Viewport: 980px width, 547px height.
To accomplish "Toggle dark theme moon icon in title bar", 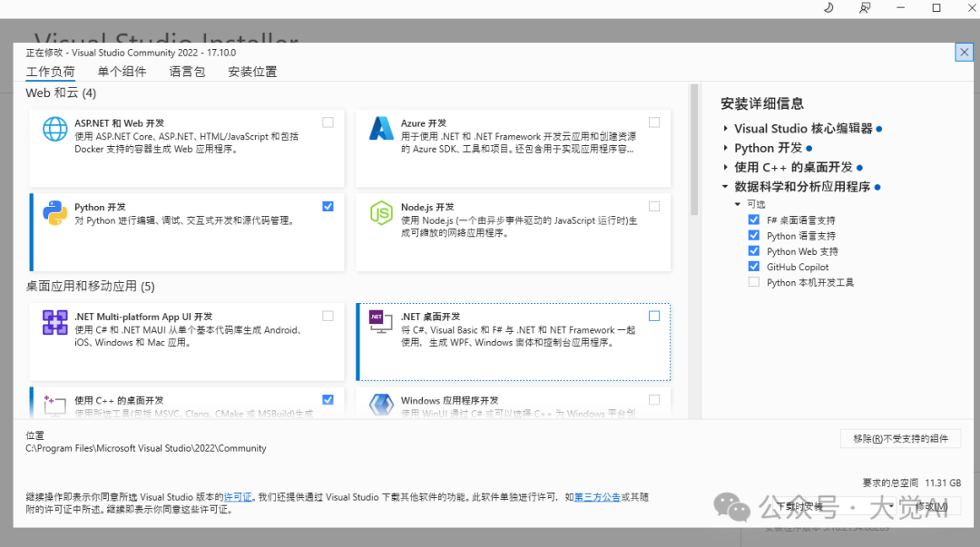I will coord(828,7).
